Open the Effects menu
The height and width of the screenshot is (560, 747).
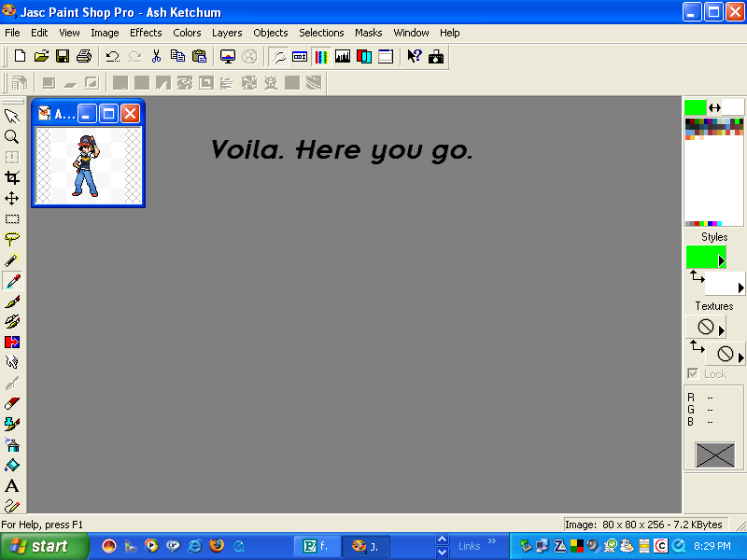pos(146,33)
